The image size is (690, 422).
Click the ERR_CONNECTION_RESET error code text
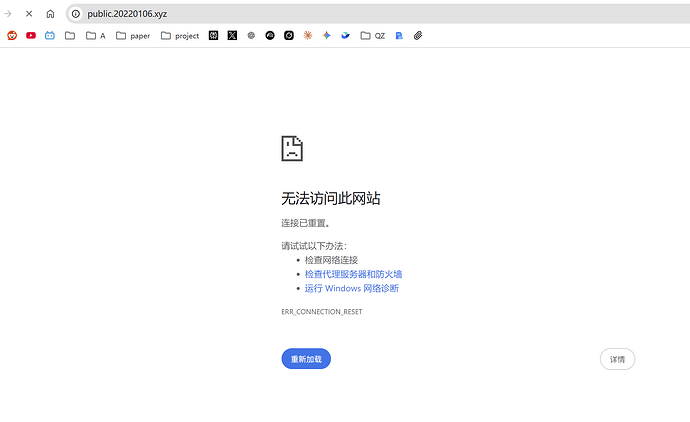point(322,312)
